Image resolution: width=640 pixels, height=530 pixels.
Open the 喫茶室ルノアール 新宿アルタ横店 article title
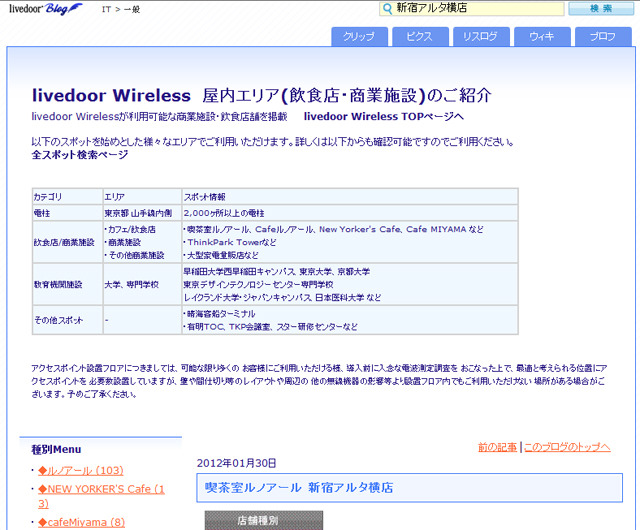click(299, 488)
